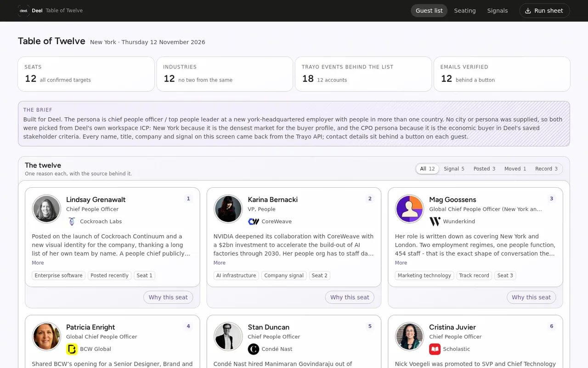Screen dimensions: 588x368
Task: Click the Scholastic company logo
Action: 435,349
